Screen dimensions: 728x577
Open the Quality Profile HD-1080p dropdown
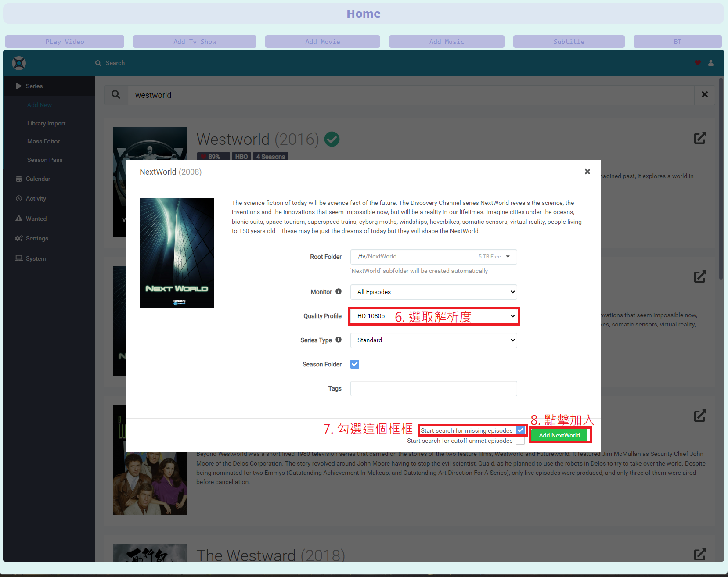[x=433, y=316]
